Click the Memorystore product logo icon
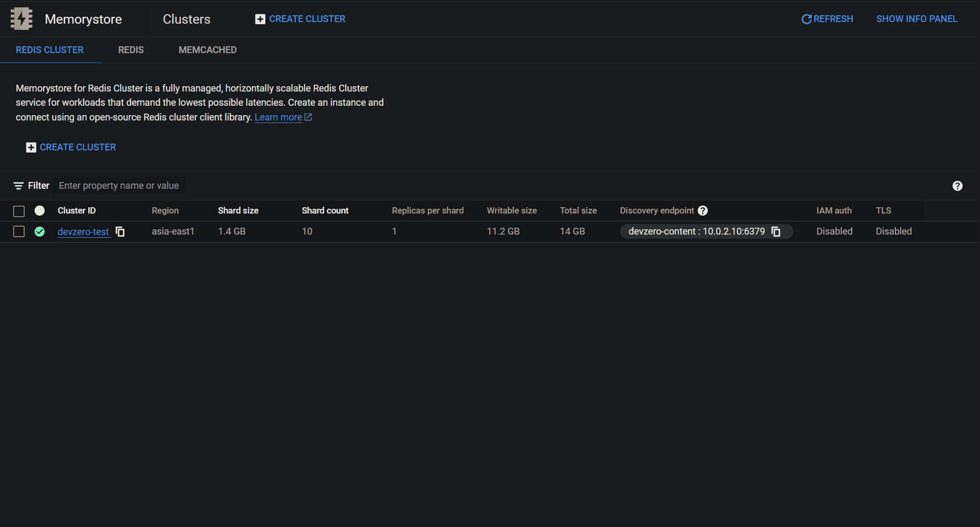 click(x=22, y=19)
